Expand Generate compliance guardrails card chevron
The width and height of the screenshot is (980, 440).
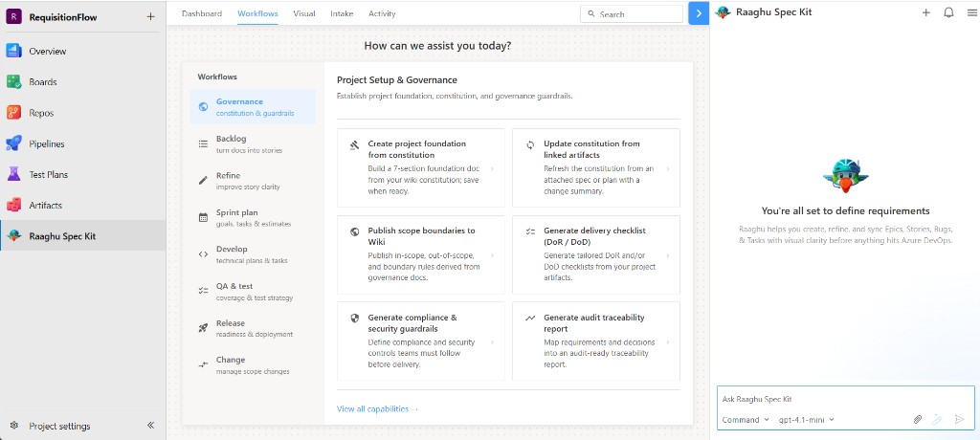pos(493,341)
